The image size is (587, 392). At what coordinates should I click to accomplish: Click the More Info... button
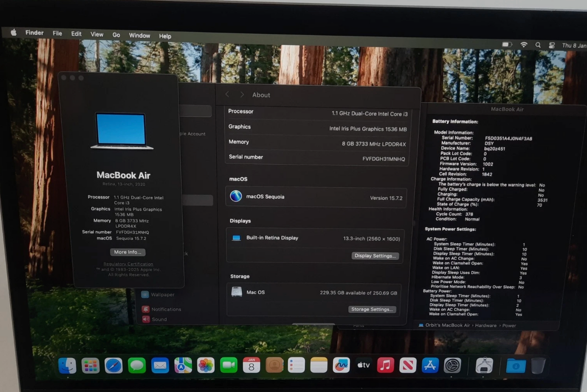[128, 252]
